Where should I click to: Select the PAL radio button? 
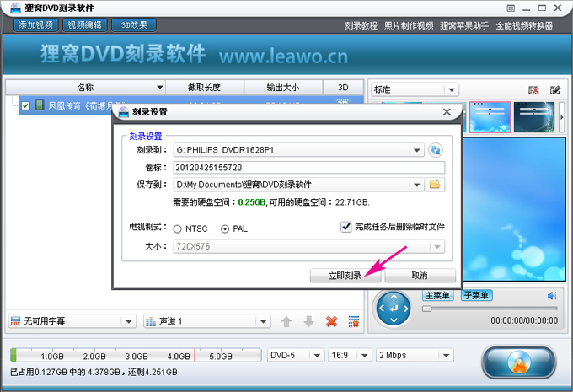225,229
